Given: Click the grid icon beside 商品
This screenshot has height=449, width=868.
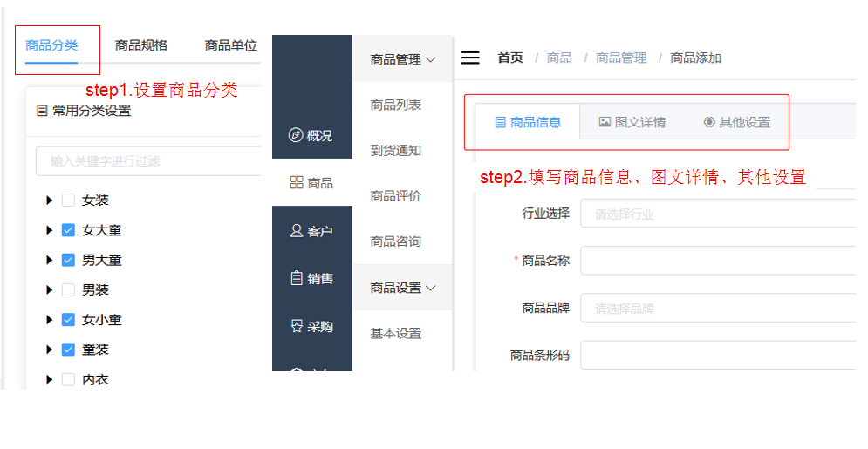Looking at the screenshot, I should [x=297, y=182].
